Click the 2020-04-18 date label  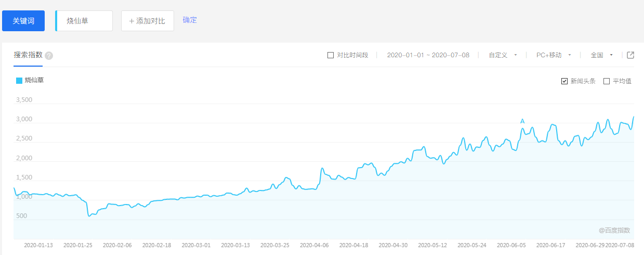coord(354,245)
